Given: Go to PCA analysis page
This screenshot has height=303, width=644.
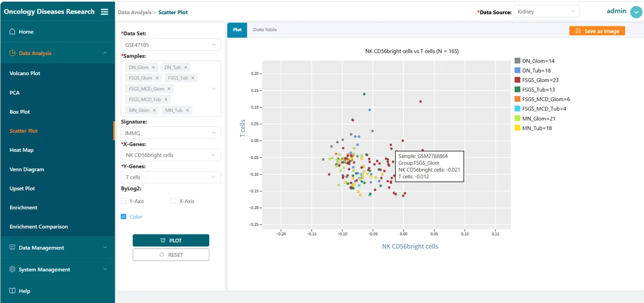Looking at the screenshot, I should point(15,93).
